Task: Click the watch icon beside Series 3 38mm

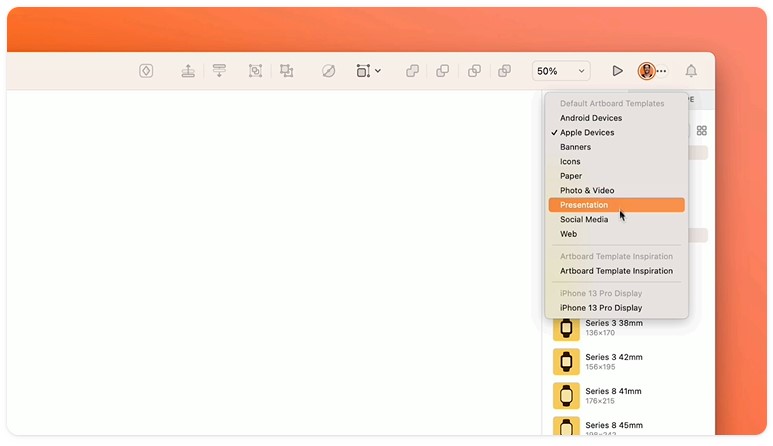Action: [x=566, y=328]
